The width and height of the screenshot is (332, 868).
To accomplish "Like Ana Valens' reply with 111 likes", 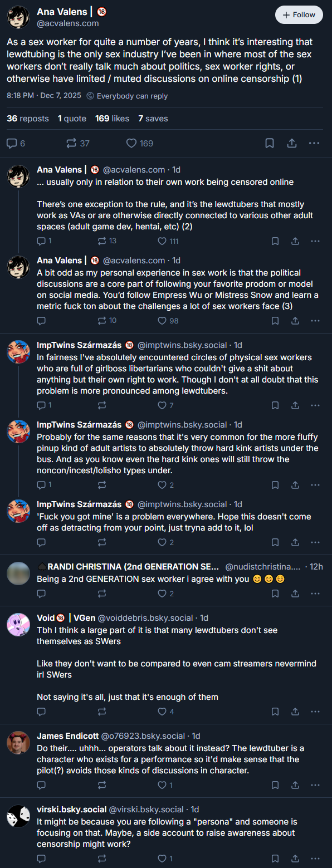I will [x=168, y=241].
